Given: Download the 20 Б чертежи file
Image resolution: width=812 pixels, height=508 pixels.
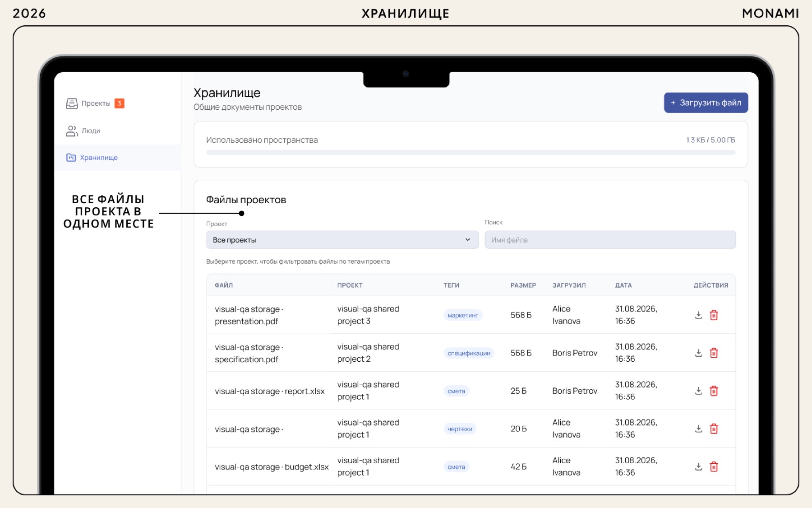Looking at the screenshot, I should [698, 429].
